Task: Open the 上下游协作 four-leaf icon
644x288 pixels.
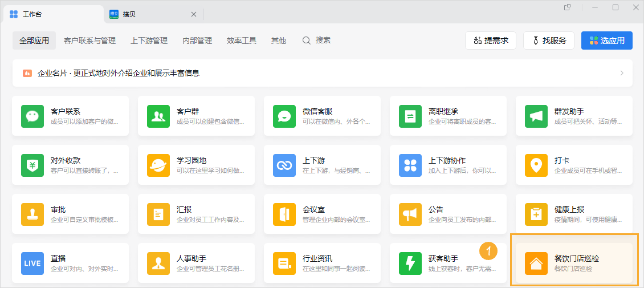Action: point(410,165)
